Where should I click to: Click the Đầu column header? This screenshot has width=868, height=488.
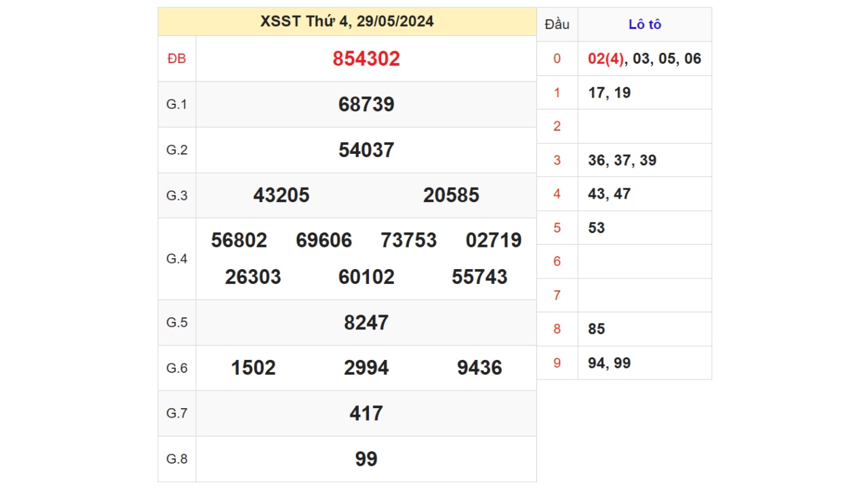coord(557,24)
